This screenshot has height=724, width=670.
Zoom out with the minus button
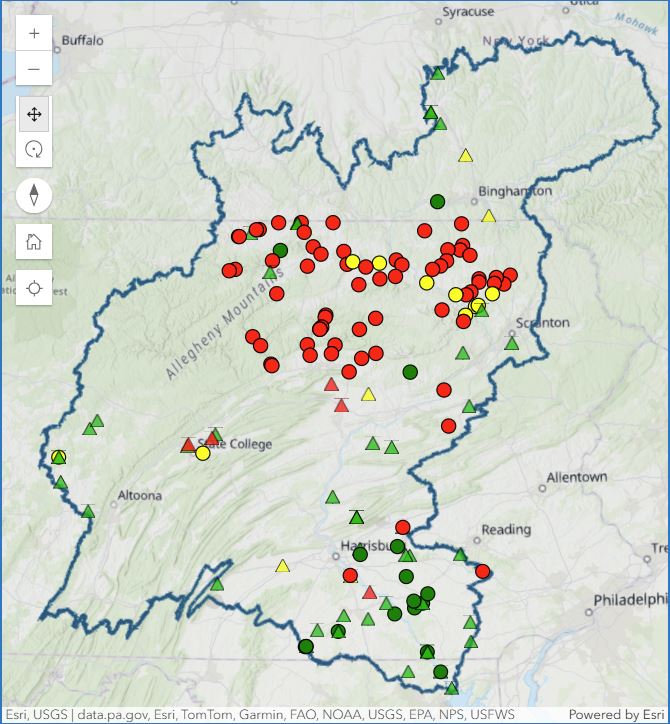tap(34, 68)
